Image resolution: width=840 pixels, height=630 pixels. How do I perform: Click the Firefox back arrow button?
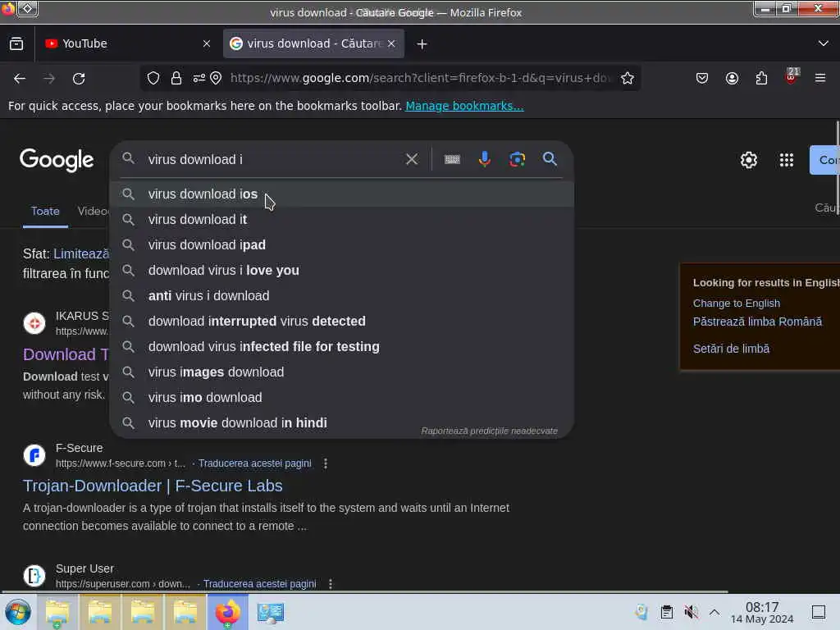click(20, 79)
